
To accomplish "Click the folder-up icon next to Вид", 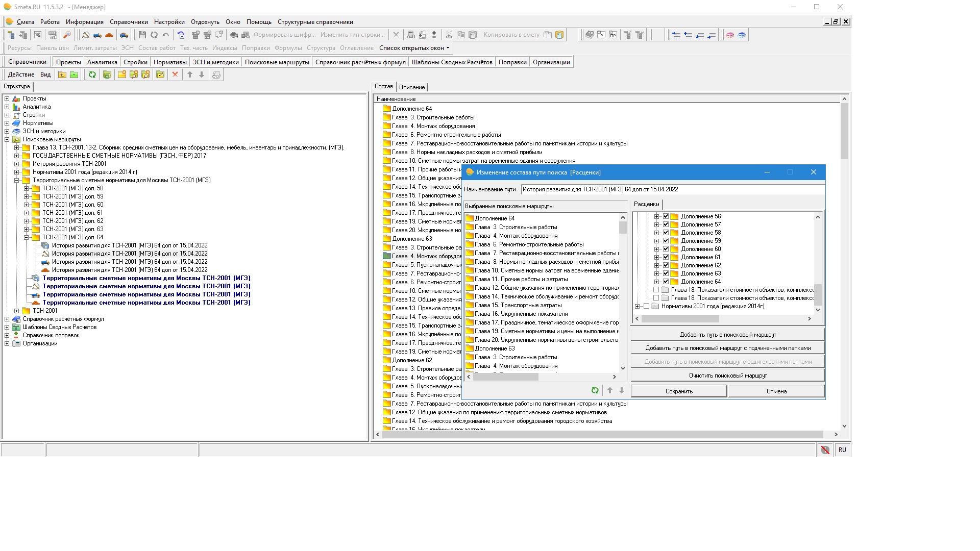I will click(x=62, y=74).
